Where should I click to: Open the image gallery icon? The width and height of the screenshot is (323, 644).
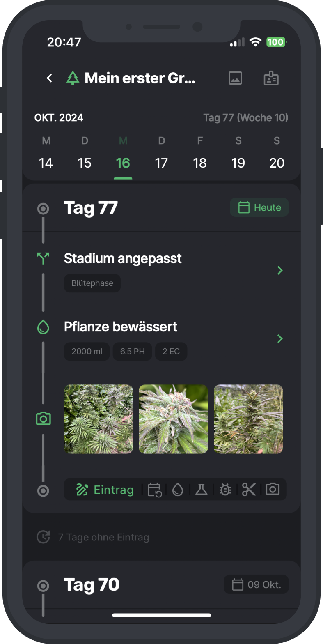pos(235,78)
